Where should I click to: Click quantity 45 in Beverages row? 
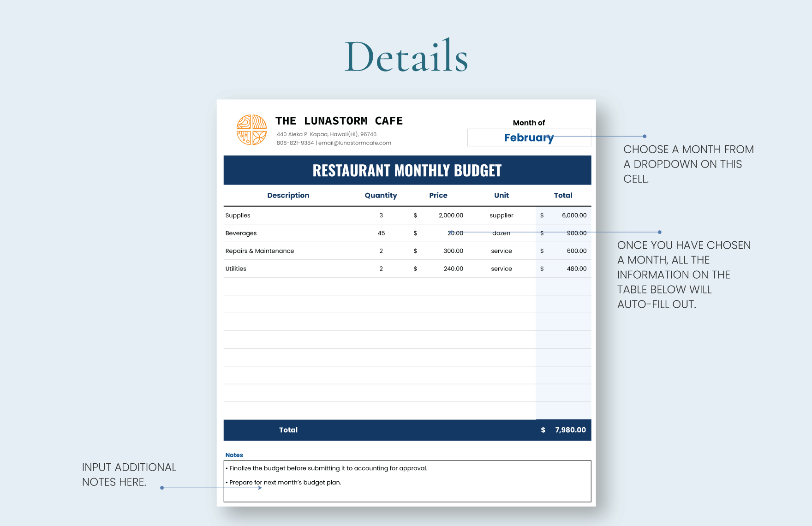pos(381,233)
